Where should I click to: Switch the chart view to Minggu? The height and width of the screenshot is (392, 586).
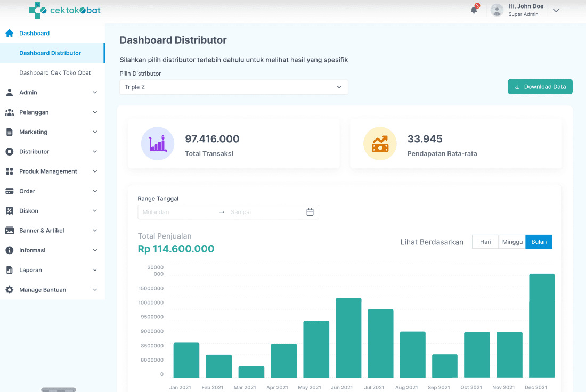point(512,242)
